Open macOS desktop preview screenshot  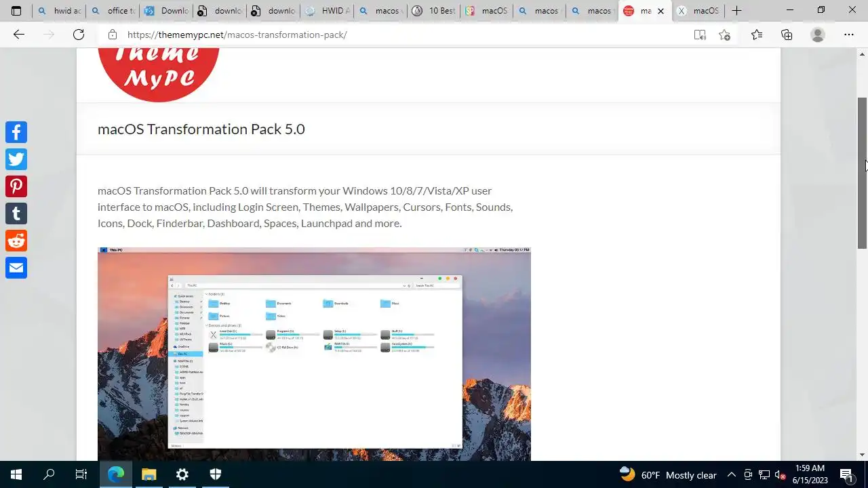[314, 354]
